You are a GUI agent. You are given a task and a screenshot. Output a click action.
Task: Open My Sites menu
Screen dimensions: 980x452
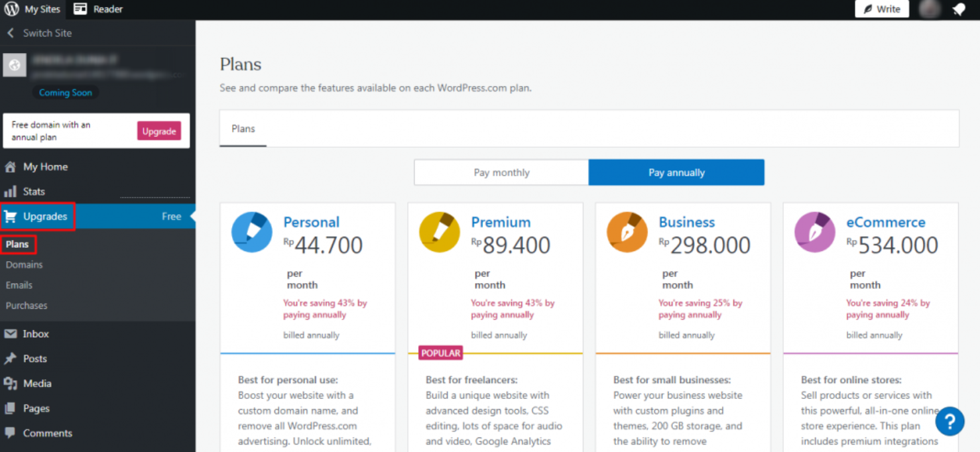coord(32,9)
